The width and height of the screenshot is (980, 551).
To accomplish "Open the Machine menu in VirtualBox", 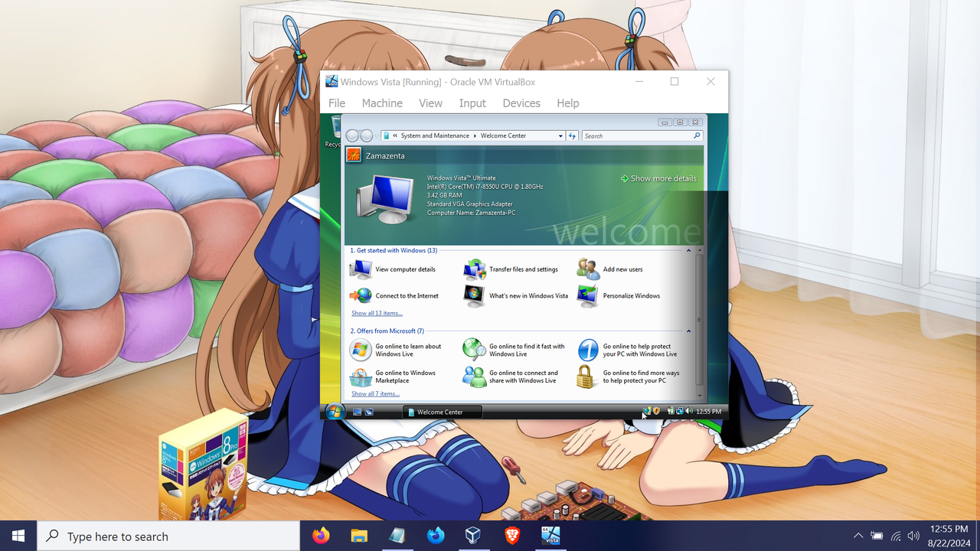I will pos(381,103).
